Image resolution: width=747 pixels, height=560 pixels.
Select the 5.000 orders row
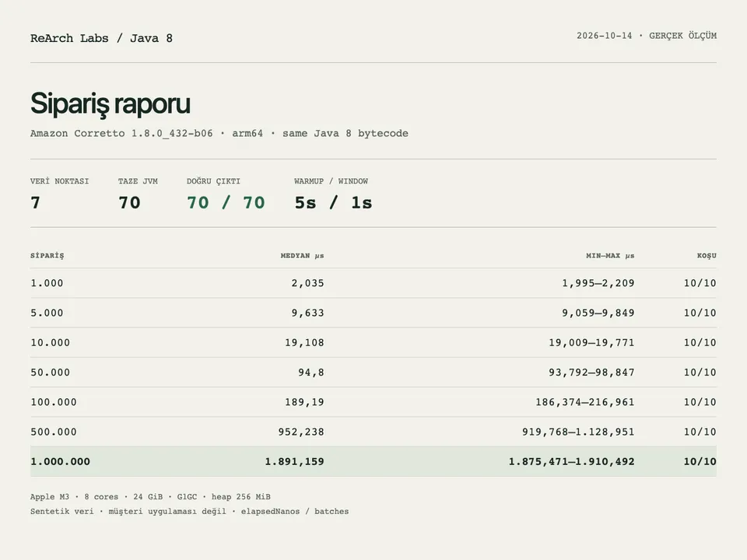tap(373, 313)
